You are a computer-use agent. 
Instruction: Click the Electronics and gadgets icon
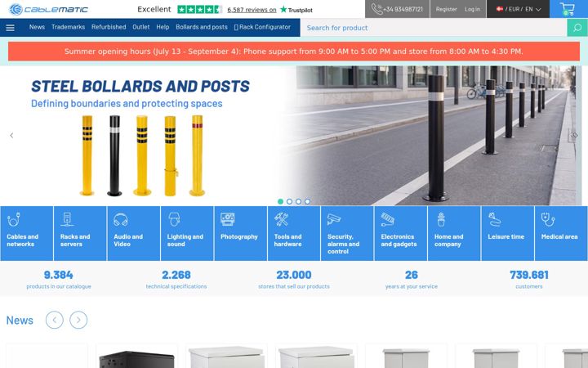coord(387,219)
